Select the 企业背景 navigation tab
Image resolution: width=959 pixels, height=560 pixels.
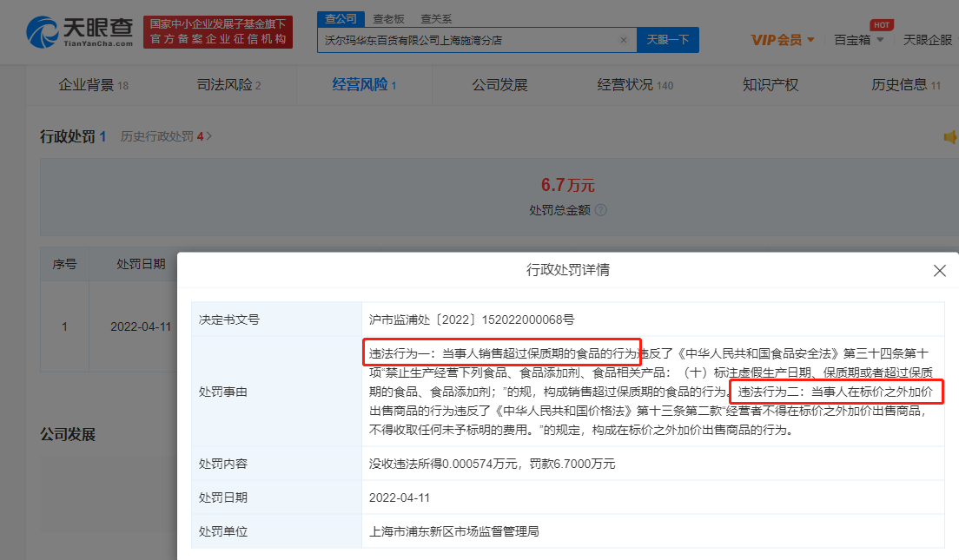(93, 85)
